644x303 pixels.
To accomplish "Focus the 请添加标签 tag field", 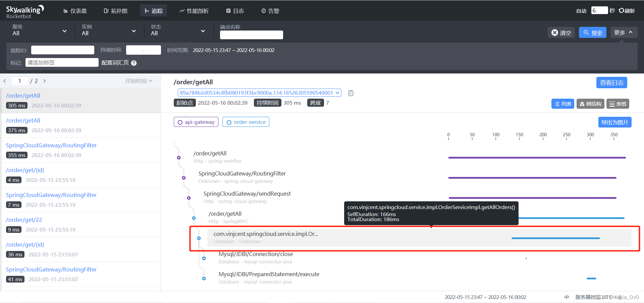I will [x=62, y=62].
